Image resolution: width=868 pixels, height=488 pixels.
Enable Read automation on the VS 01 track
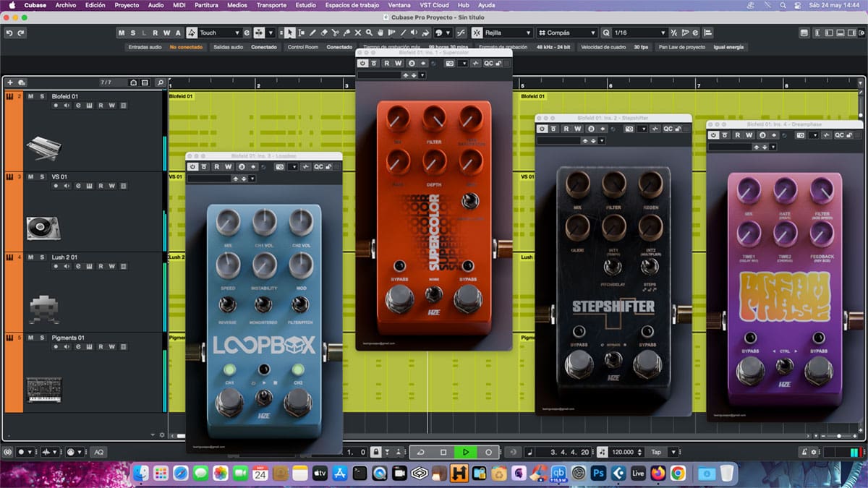[x=101, y=186]
